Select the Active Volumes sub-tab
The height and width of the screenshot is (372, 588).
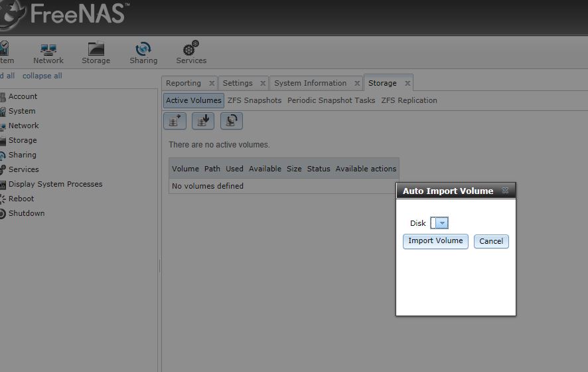click(194, 100)
